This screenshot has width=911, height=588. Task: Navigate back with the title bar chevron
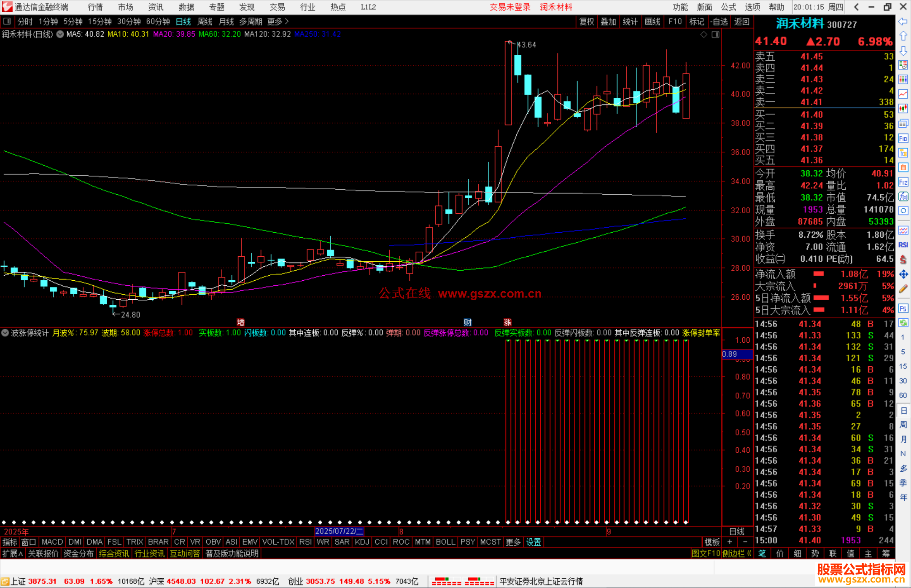point(856,7)
